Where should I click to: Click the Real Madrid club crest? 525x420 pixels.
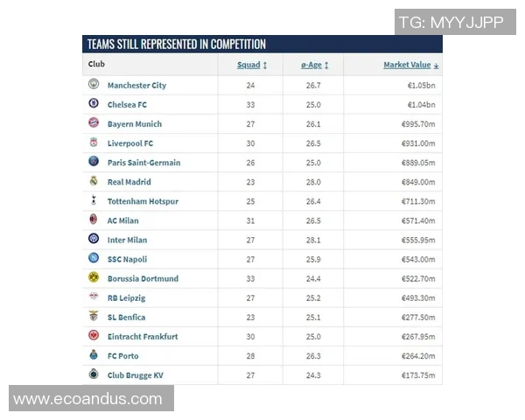94,181
